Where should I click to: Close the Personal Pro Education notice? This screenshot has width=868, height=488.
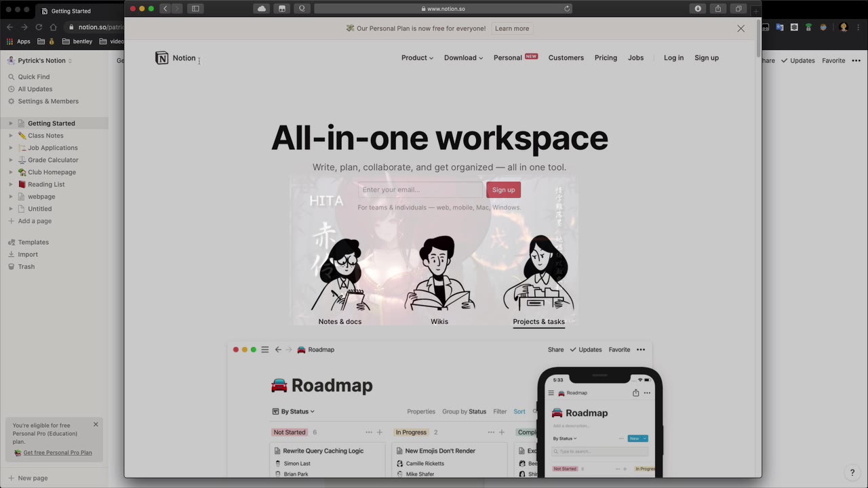[96, 424]
